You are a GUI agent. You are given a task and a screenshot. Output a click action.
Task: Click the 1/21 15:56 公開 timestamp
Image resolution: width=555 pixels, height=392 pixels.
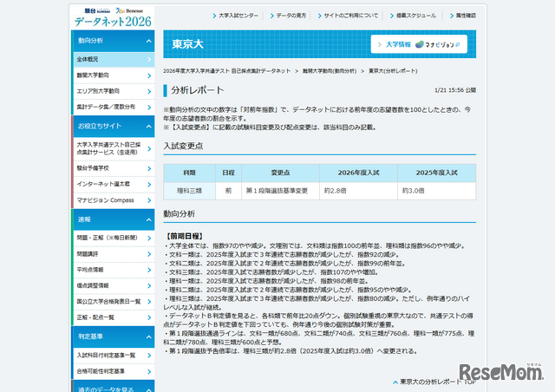455,90
